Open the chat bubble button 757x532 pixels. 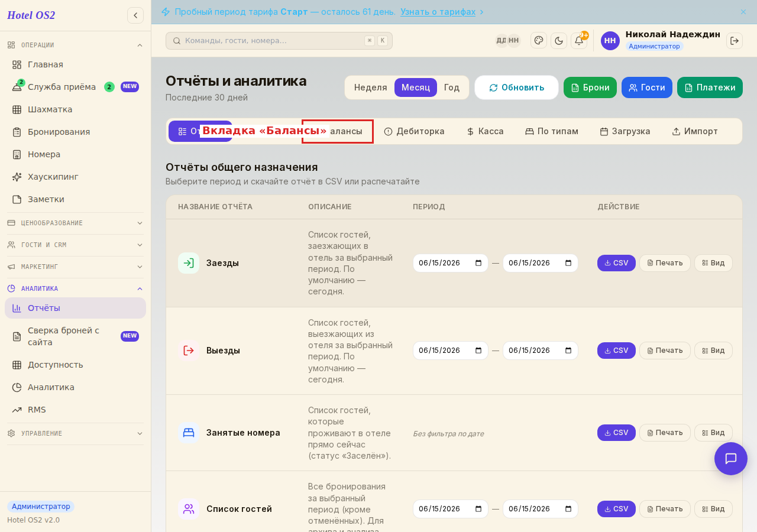pyautogui.click(x=731, y=459)
